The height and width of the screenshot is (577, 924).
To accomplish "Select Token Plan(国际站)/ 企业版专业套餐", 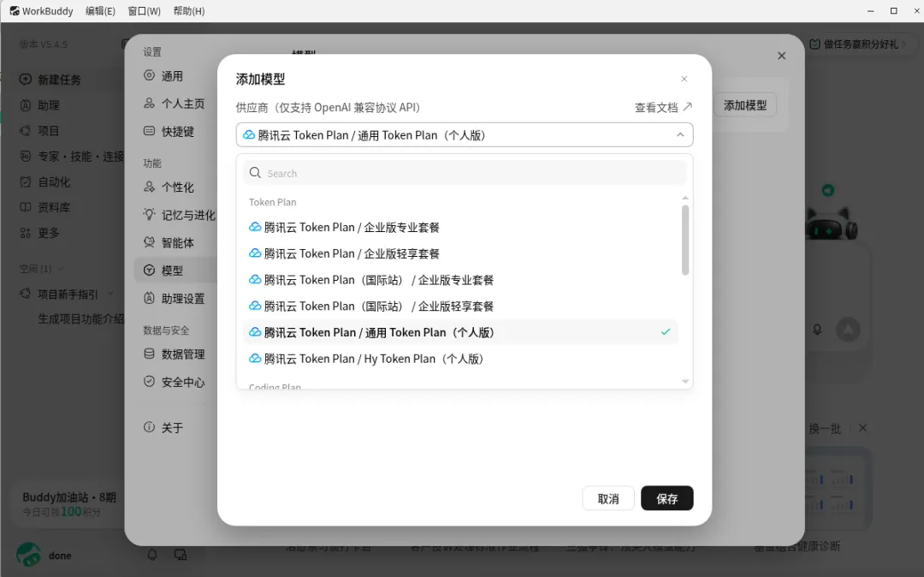I will click(460, 280).
